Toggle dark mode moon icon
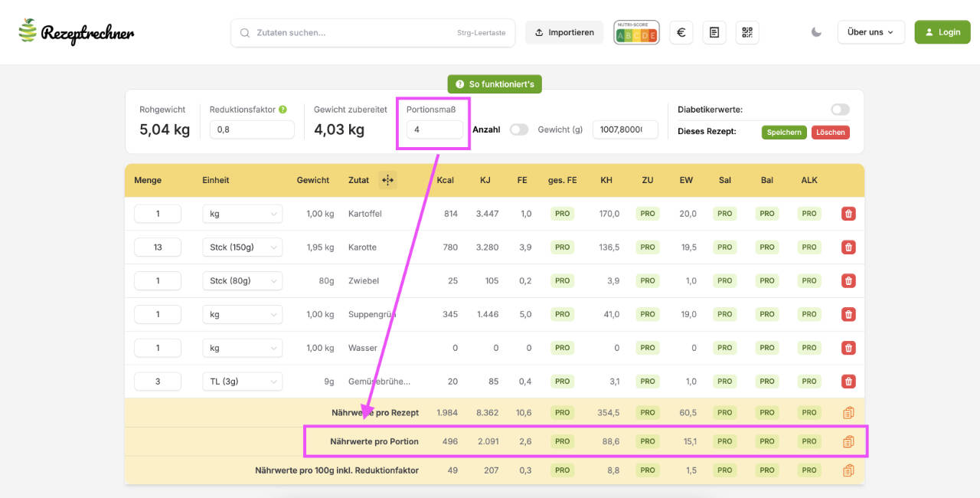The height and width of the screenshot is (498, 980). tap(816, 32)
